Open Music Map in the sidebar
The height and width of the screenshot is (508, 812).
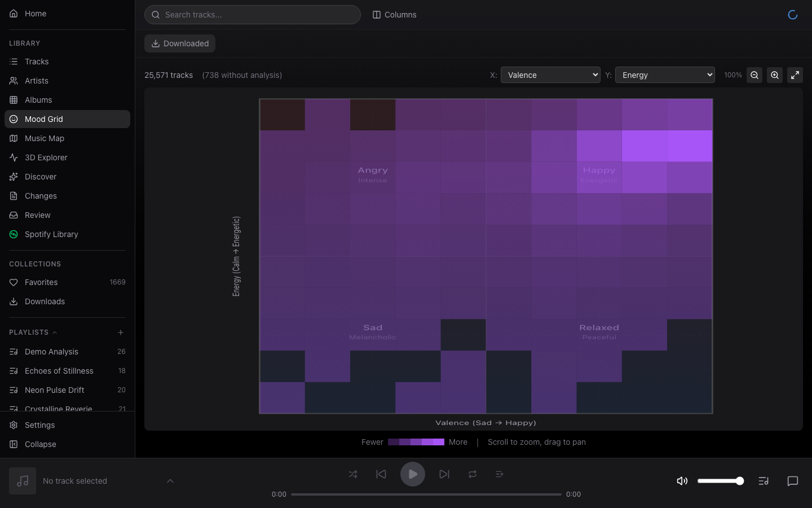click(45, 138)
